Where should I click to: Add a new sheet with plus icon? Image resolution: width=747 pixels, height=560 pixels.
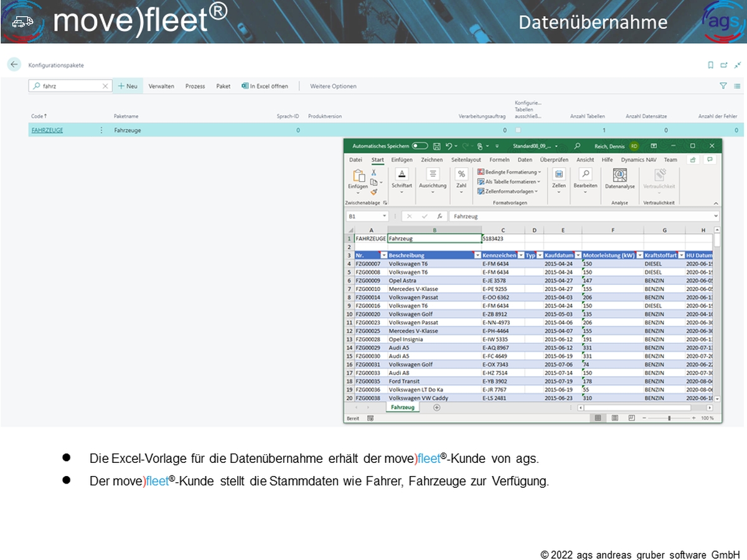click(x=436, y=408)
